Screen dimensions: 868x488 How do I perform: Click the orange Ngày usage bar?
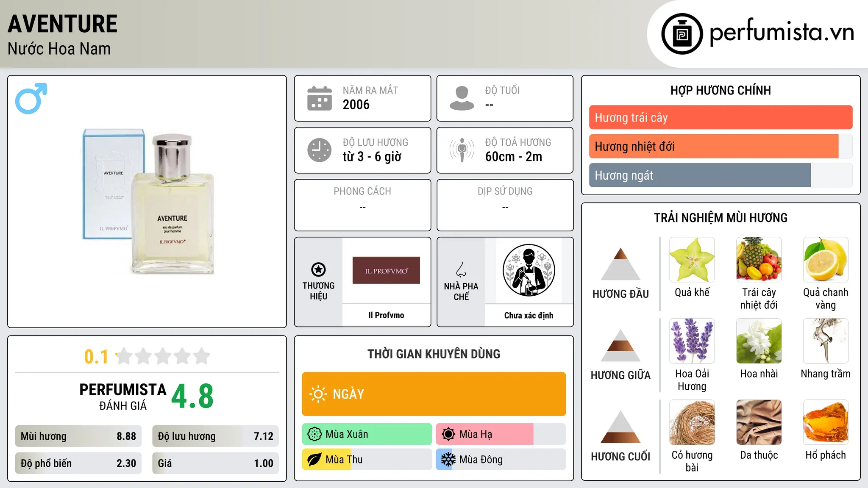434,394
